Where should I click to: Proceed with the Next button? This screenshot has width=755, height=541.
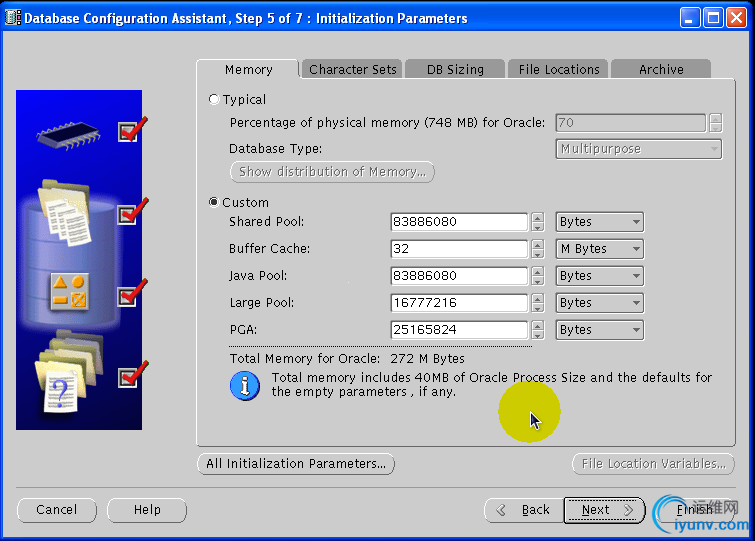[x=604, y=510]
